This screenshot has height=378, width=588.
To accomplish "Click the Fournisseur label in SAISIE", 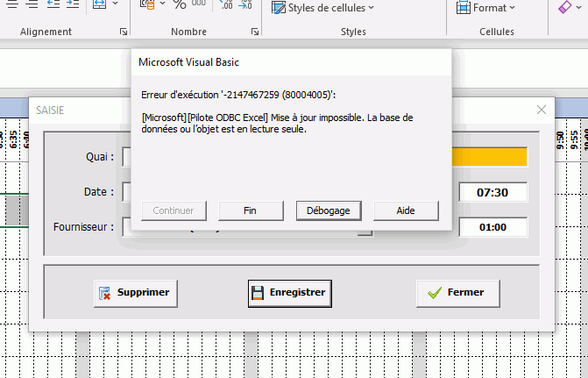I will tap(83, 227).
